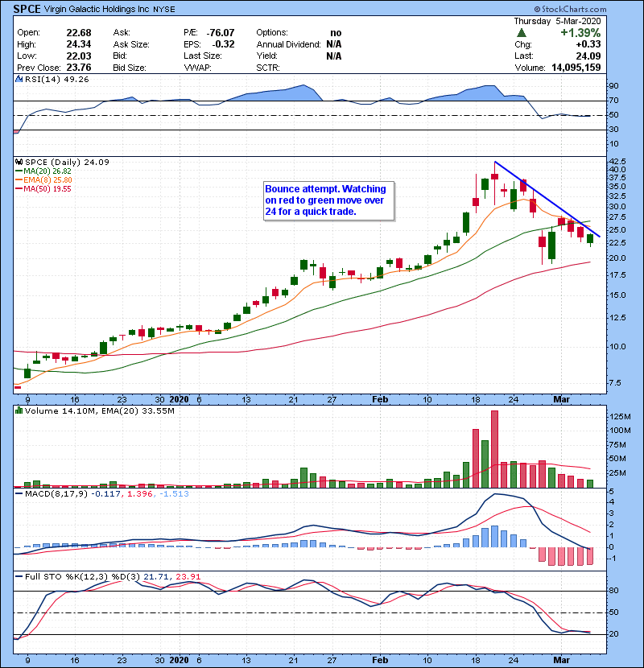Viewport: 644px width, 668px height.
Task: Click the Volume figure 14,095,159
Action: point(576,68)
